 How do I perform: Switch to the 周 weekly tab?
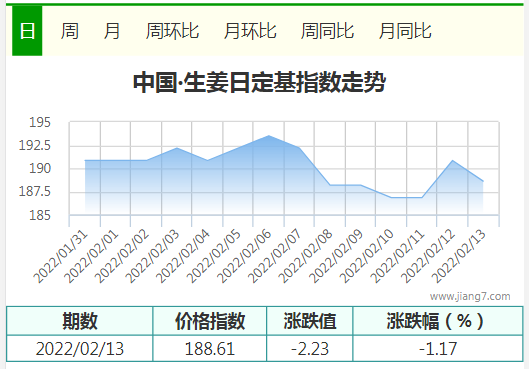(x=69, y=31)
